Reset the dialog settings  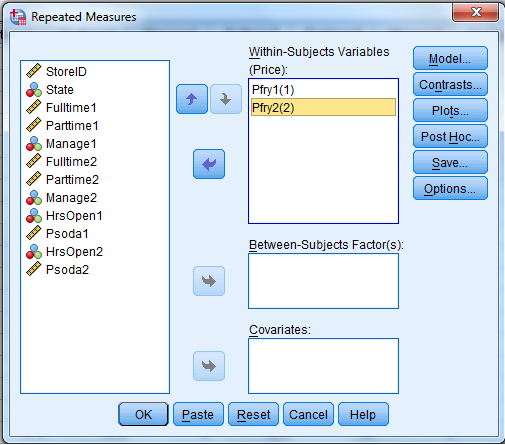(x=253, y=414)
